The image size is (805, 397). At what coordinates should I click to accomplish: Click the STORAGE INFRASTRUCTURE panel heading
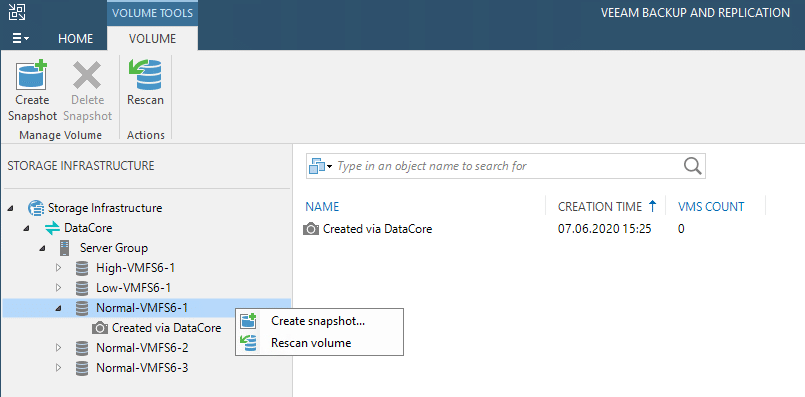(x=81, y=166)
